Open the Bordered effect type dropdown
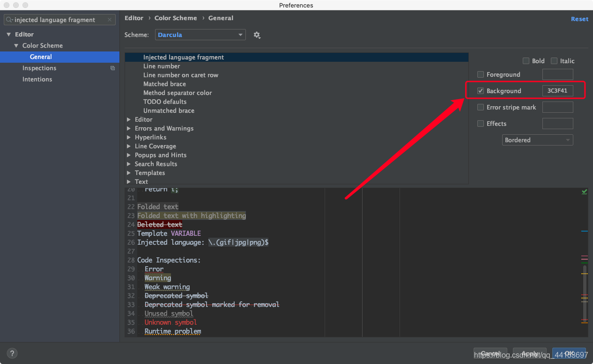Screen dimensions: 593x364 (537, 140)
